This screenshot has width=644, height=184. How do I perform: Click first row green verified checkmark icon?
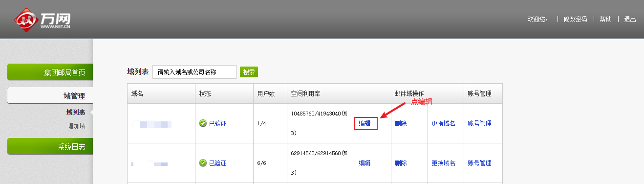click(203, 123)
